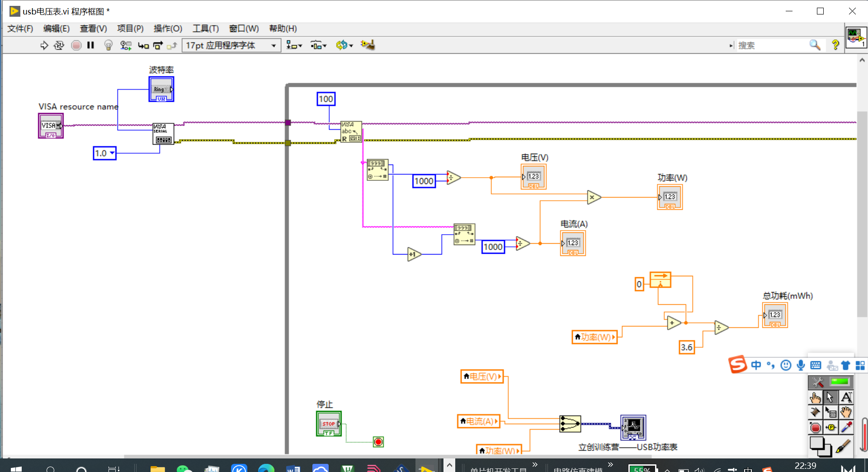The width and height of the screenshot is (868, 472).
Task: Select the 停止 STOP boolean terminal
Action: pos(329,424)
